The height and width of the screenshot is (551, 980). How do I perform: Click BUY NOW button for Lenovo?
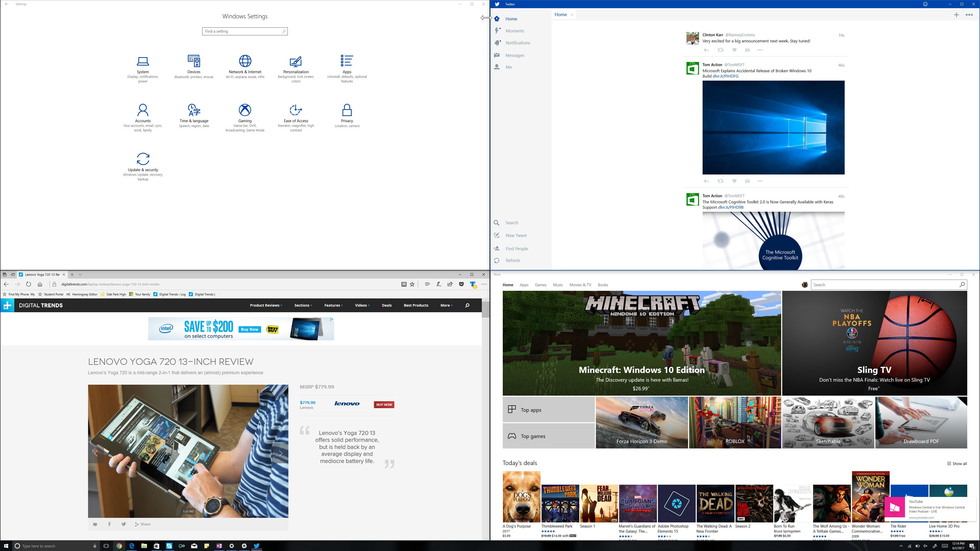[x=384, y=405]
